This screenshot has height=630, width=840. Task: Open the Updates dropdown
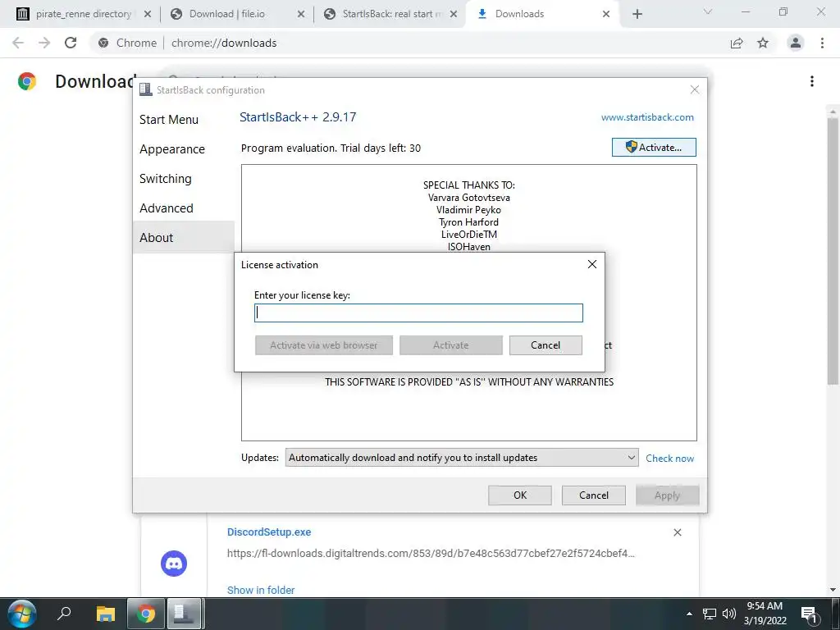[x=462, y=458]
